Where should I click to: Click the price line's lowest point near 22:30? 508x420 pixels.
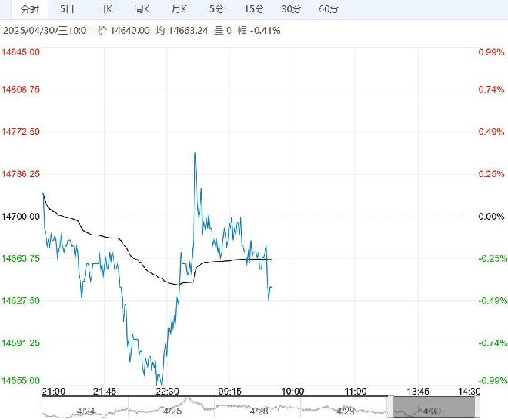click(162, 385)
